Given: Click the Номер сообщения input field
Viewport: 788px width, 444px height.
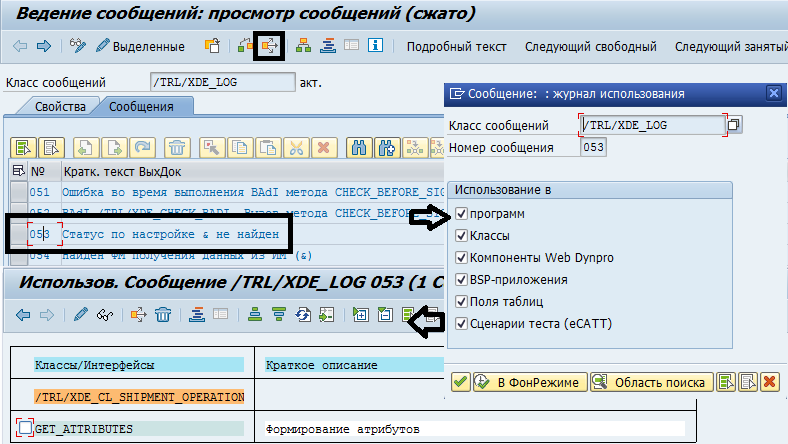Looking at the screenshot, I should pos(593,148).
